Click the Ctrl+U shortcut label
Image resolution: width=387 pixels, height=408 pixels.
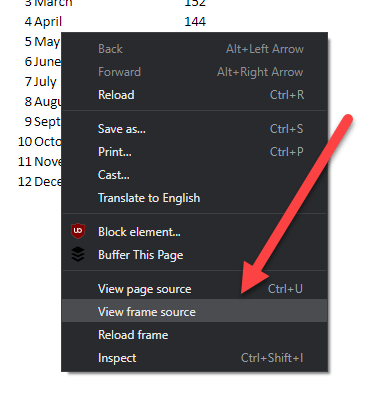pyautogui.click(x=285, y=289)
